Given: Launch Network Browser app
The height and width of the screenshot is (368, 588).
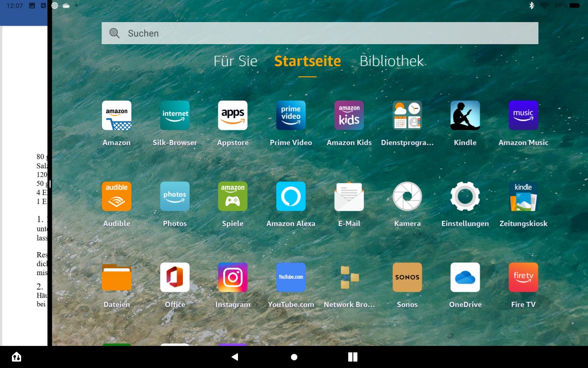Looking at the screenshot, I should pos(349,277).
